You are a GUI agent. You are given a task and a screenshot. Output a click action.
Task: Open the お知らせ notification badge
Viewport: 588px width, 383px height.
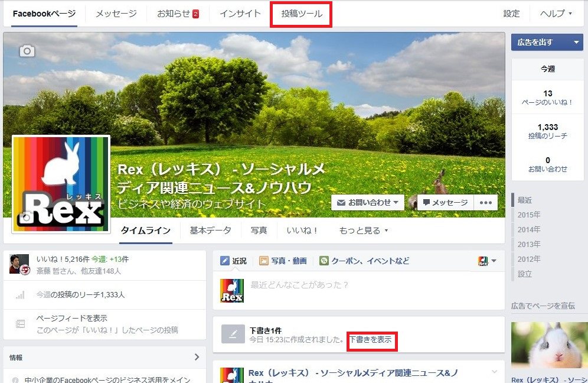pyautogui.click(x=196, y=14)
